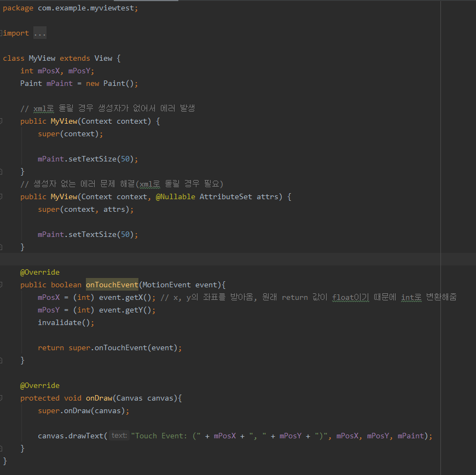Click the "onDraw" method name in declaration
This screenshot has width=476, height=475.
tap(99, 398)
